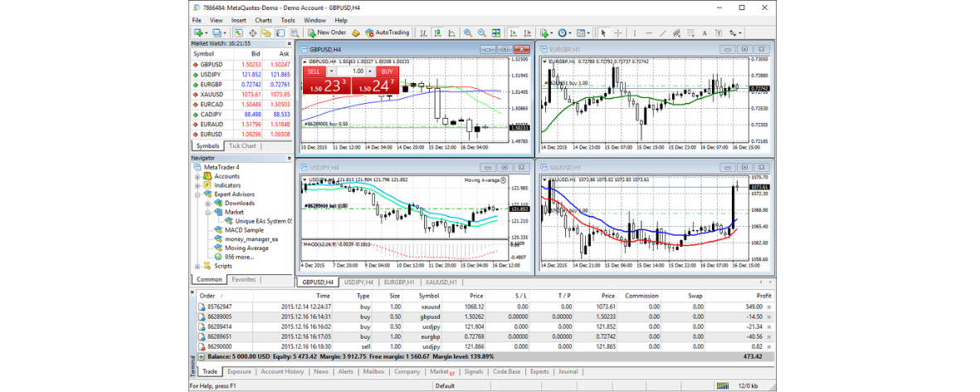Click the red SELL button
The width and height of the screenshot is (980, 392).
[x=314, y=71]
